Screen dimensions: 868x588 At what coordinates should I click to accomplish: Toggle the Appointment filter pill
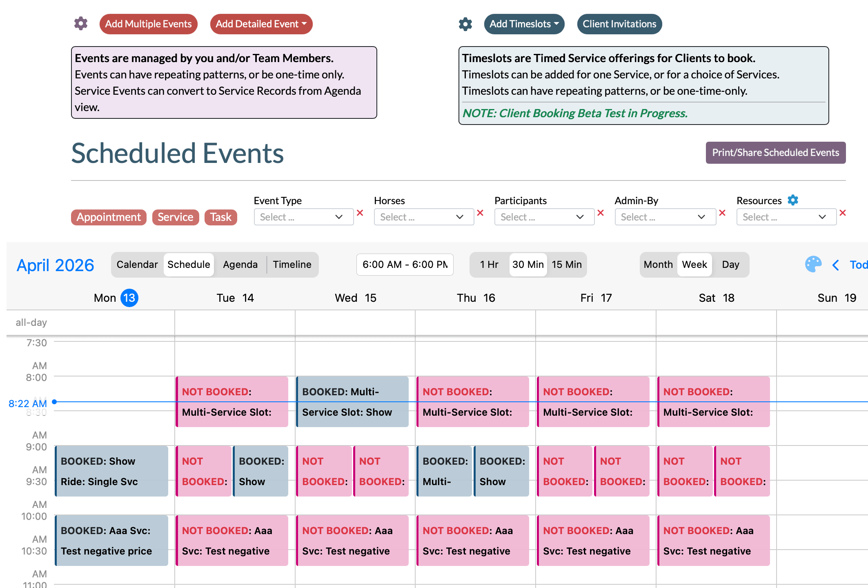coord(109,217)
